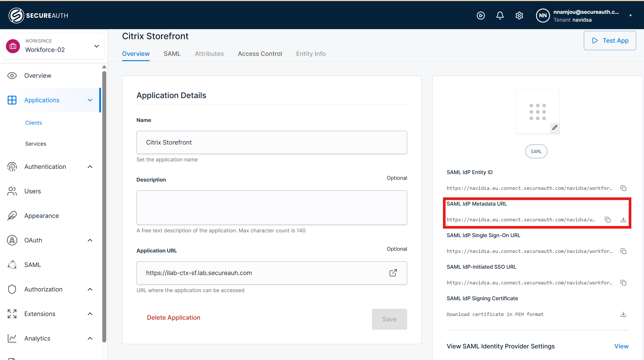Click the Overview eye icon
This screenshot has width=644, height=360.
pyautogui.click(x=12, y=76)
